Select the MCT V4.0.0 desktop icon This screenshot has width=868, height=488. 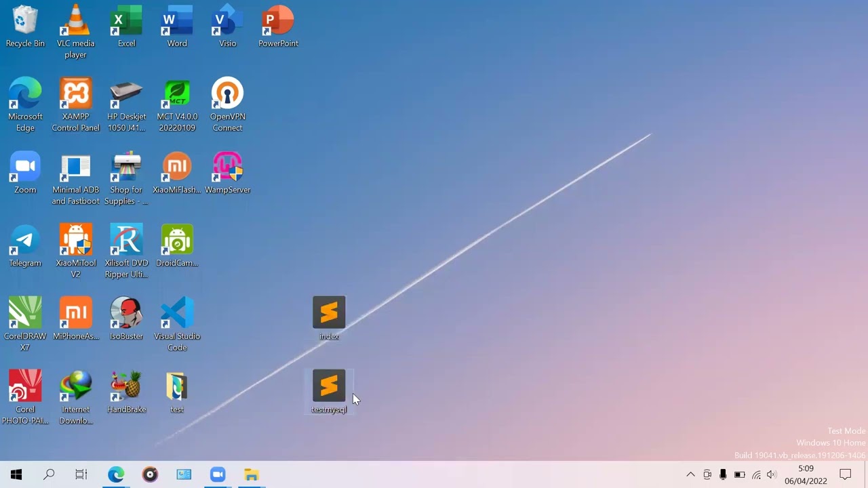click(x=177, y=105)
